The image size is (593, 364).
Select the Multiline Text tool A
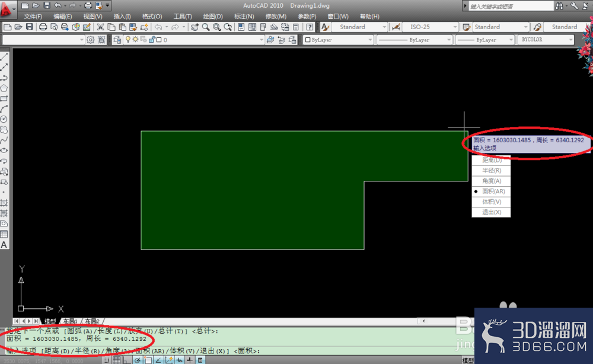[x=4, y=245]
